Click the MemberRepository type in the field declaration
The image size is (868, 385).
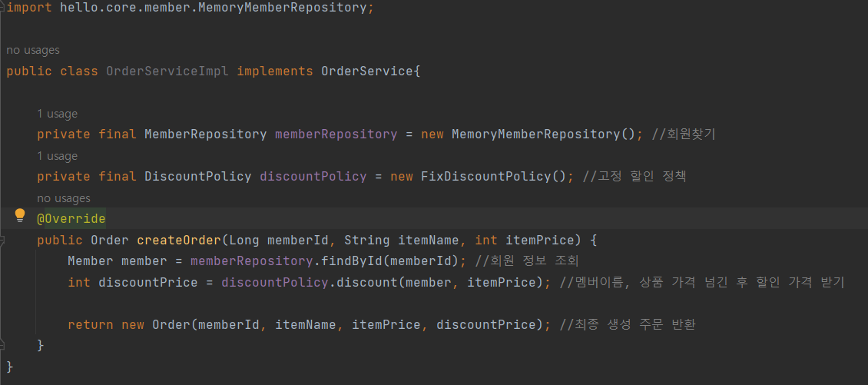pyautogui.click(x=205, y=134)
